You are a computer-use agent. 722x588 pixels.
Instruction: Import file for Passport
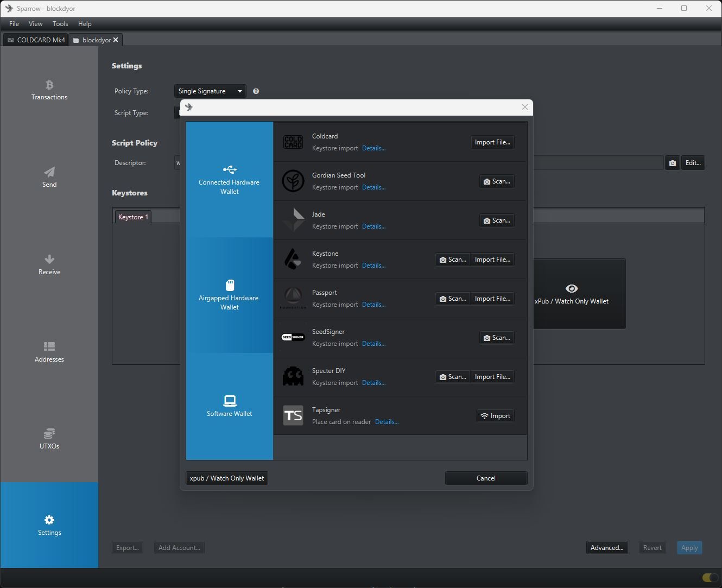492,299
